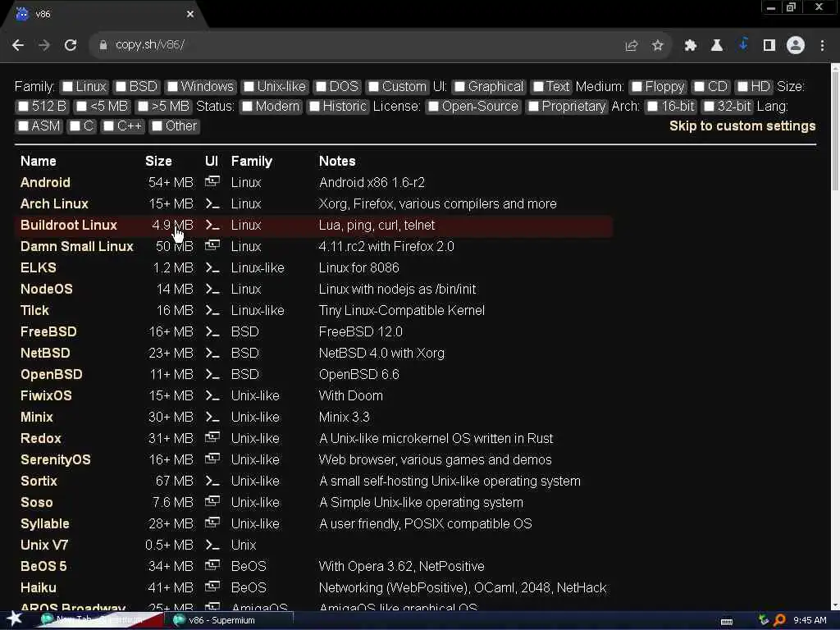Screen dimensions: 840x630
Task: Click the 'NetBSD 4.0 with Xorg' note
Action: click(x=381, y=353)
